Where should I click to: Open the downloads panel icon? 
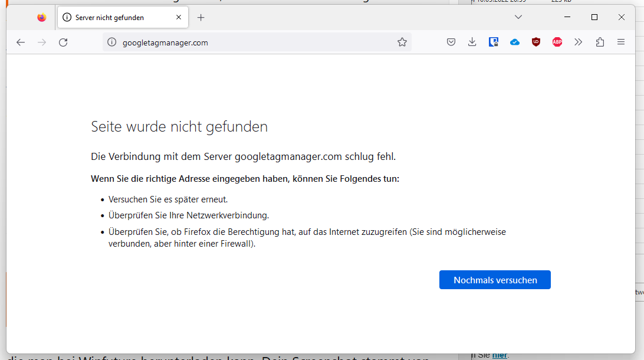click(472, 42)
